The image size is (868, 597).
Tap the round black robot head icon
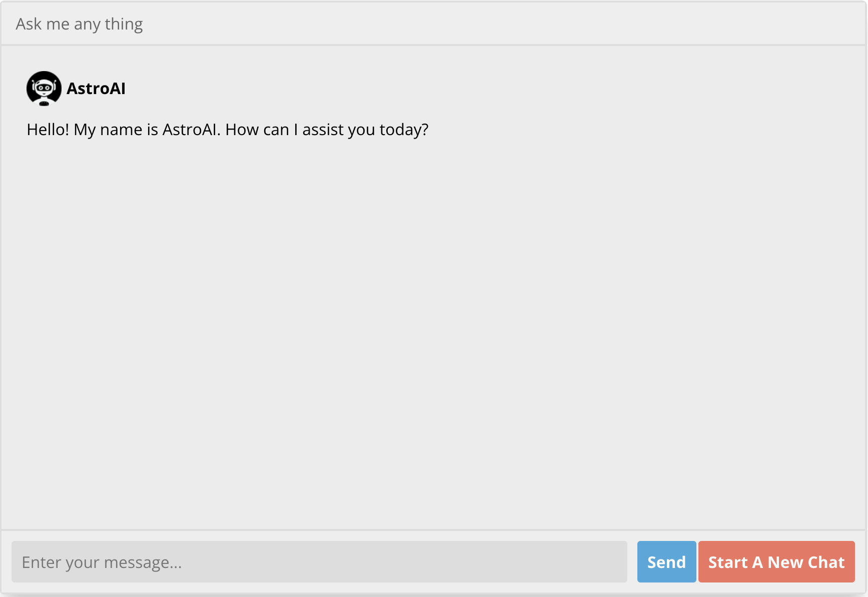(44, 89)
